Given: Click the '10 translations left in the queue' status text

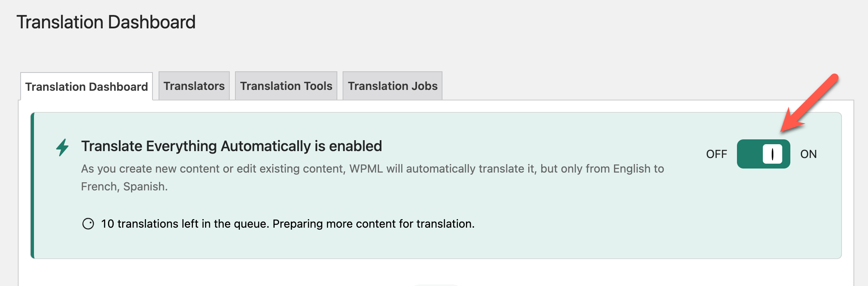Looking at the screenshot, I should tap(185, 224).
